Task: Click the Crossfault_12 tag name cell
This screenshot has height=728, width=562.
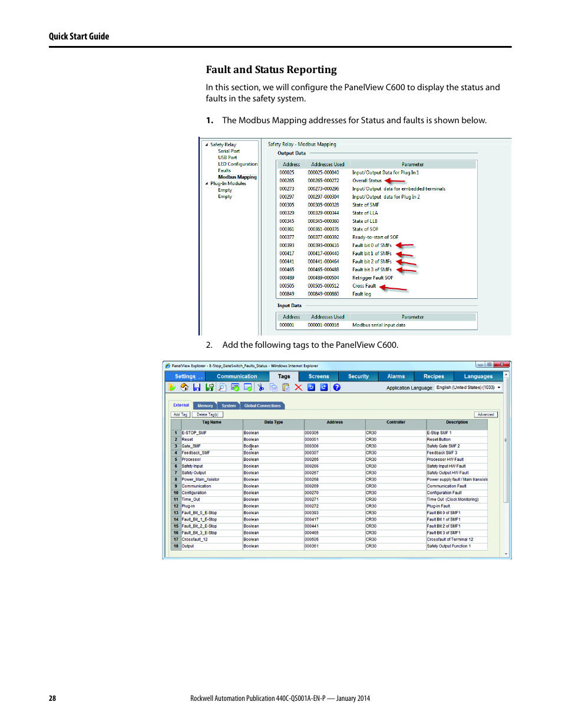Action: pos(212,539)
